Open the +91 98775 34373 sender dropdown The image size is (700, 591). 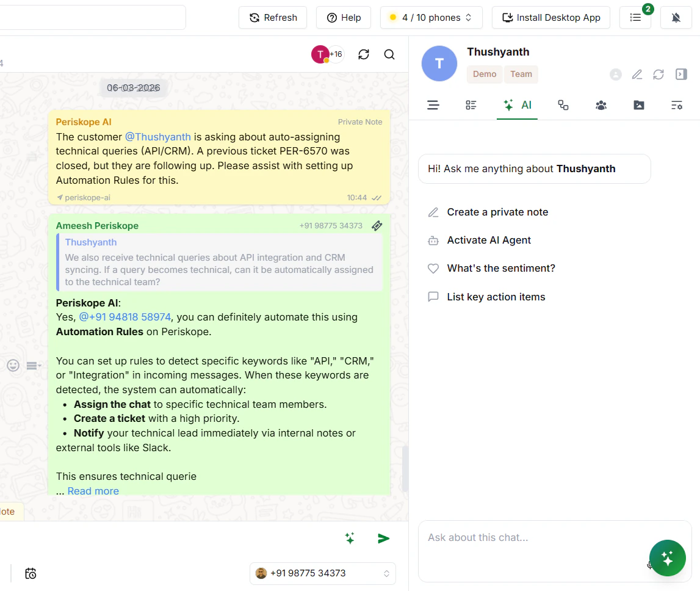click(323, 573)
